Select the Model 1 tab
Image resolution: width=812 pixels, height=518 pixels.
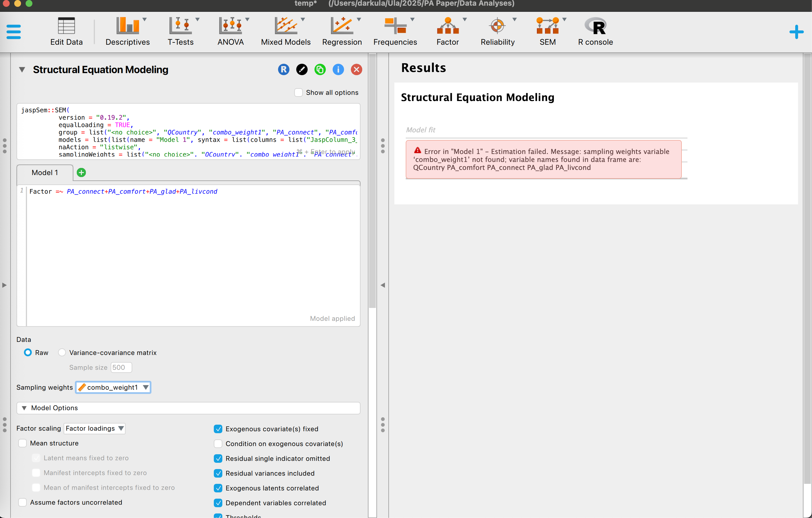(45, 172)
